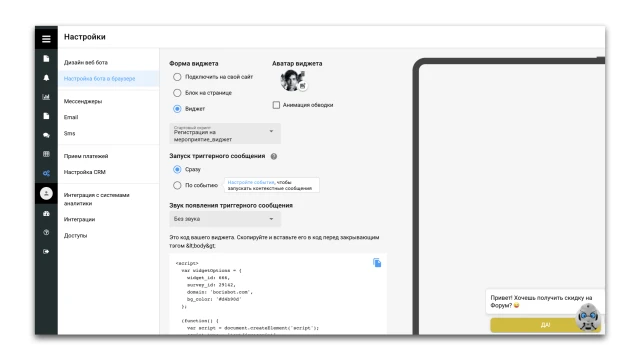The height and width of the screenshot is (360, 640).
Task: Click the widget avatar photo thumbnail
Action: point(292,80)
